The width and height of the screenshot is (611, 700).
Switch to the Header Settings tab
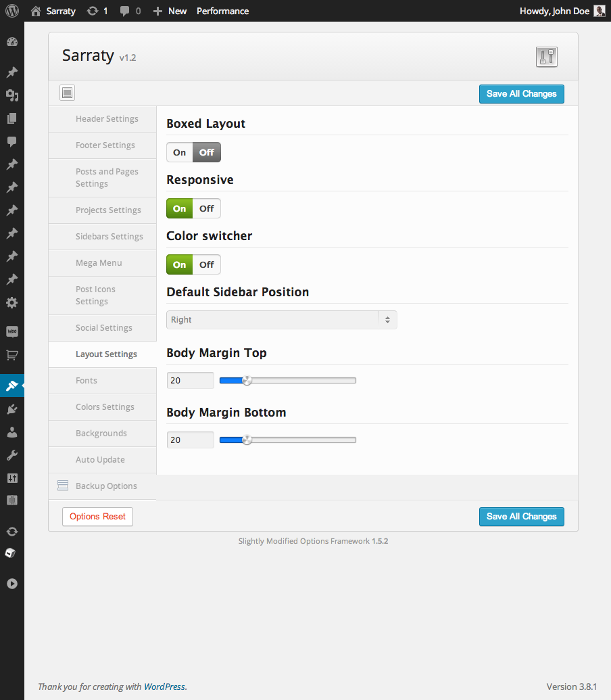pos(107,119)
